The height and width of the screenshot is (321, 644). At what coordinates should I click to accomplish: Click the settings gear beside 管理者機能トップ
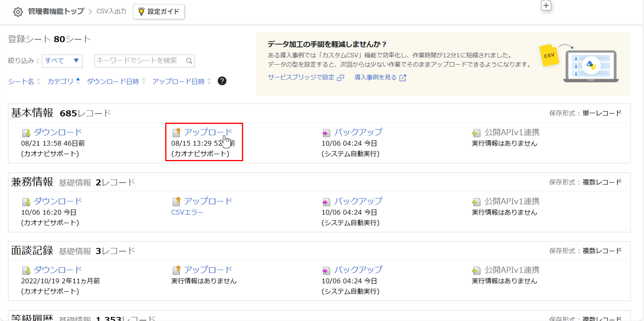tap(18, 11)
